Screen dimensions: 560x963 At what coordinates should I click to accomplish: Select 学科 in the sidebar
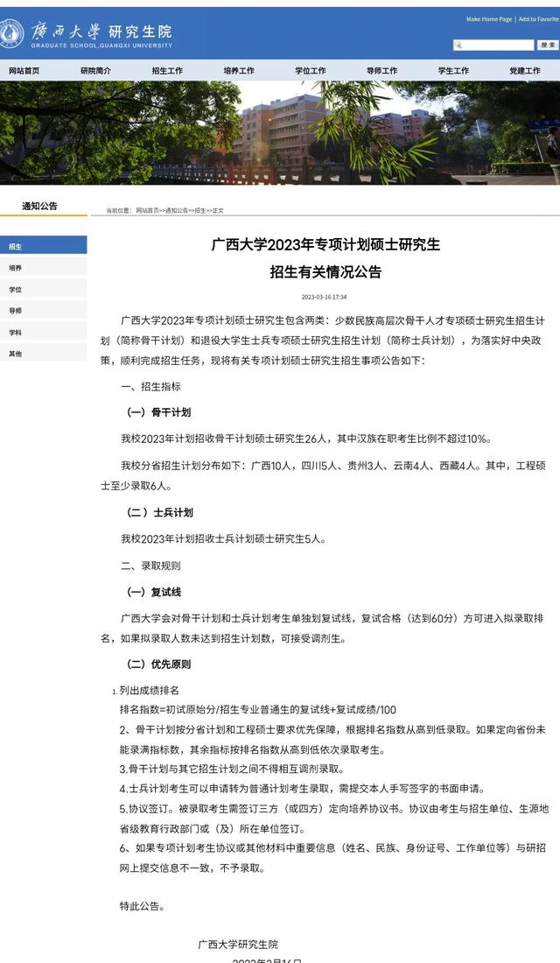pyautogui.click(x=43, y=333)
